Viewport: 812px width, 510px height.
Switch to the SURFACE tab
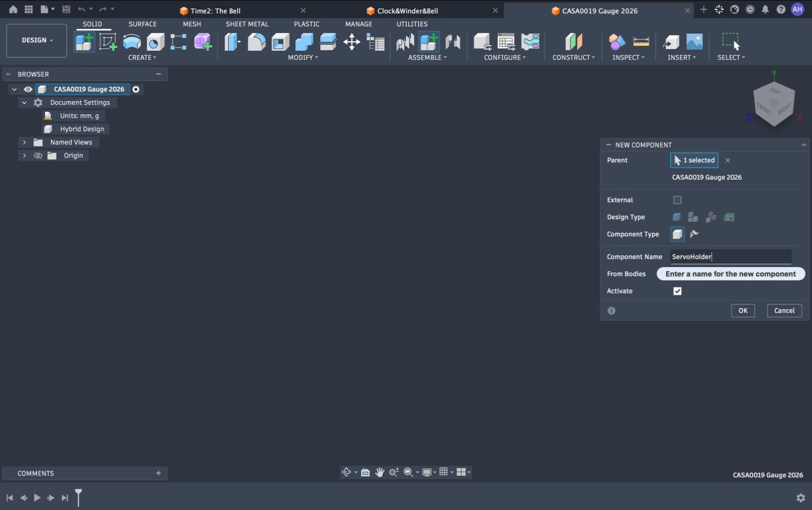(143, 24)
